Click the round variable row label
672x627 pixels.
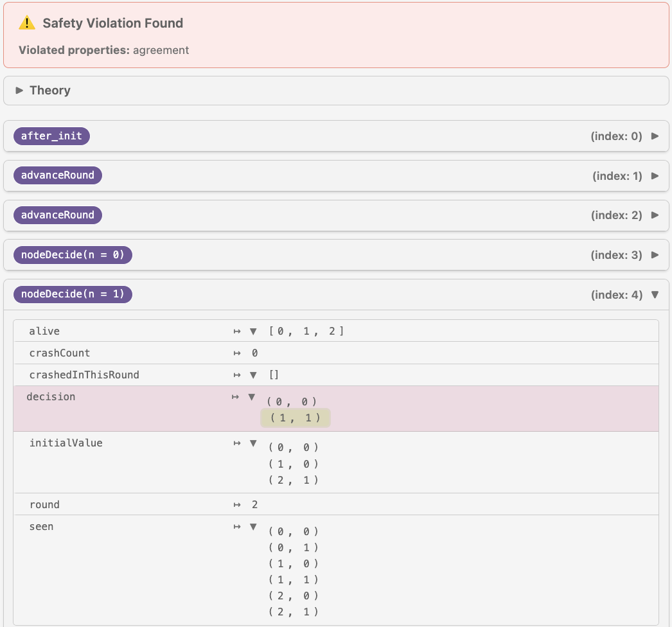pyautogui.click(x=44, y=505)
